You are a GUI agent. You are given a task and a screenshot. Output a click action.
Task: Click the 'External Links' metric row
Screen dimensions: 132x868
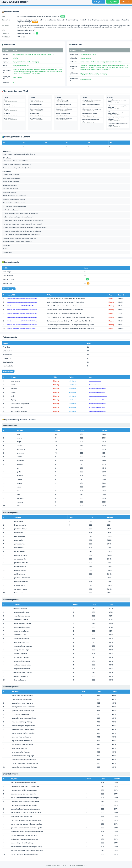point(66,358)
